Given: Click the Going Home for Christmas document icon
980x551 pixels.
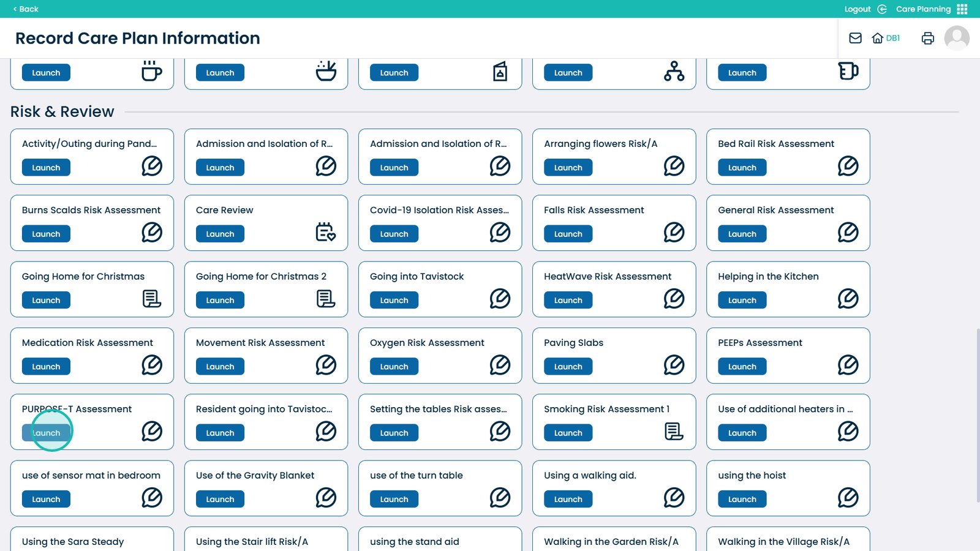Looking at the screenshot, I should coord(151,299).
